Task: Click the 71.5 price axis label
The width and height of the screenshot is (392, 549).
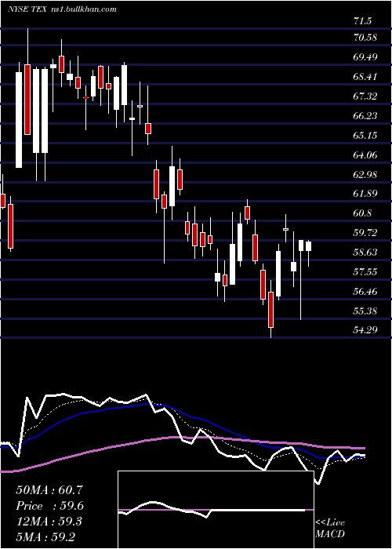Action: click(363, 21)
